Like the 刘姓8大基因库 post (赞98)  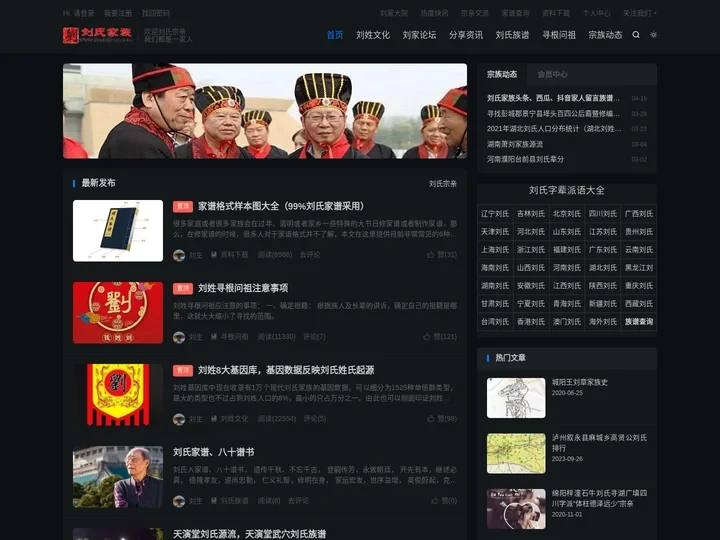pos(442,419)
